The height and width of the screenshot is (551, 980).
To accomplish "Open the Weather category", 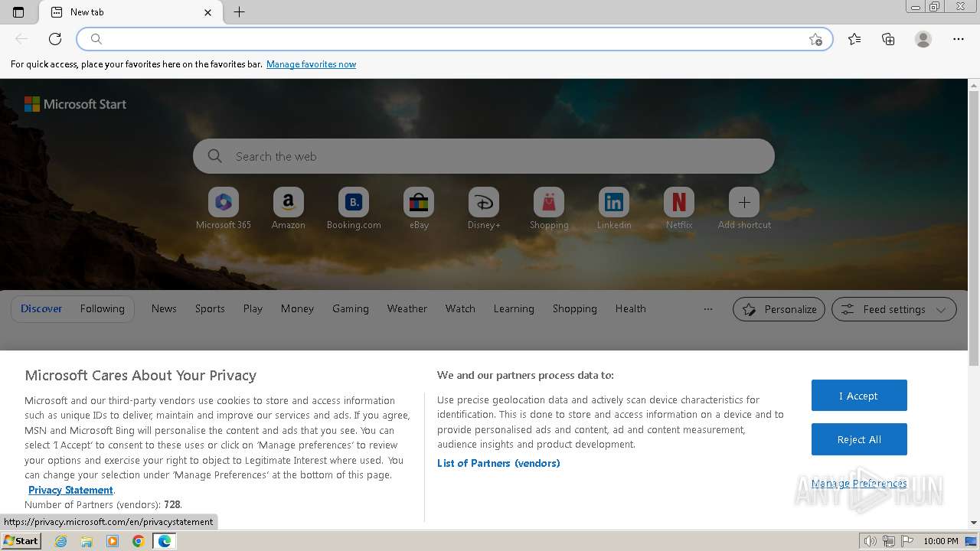I will point(407,308).
